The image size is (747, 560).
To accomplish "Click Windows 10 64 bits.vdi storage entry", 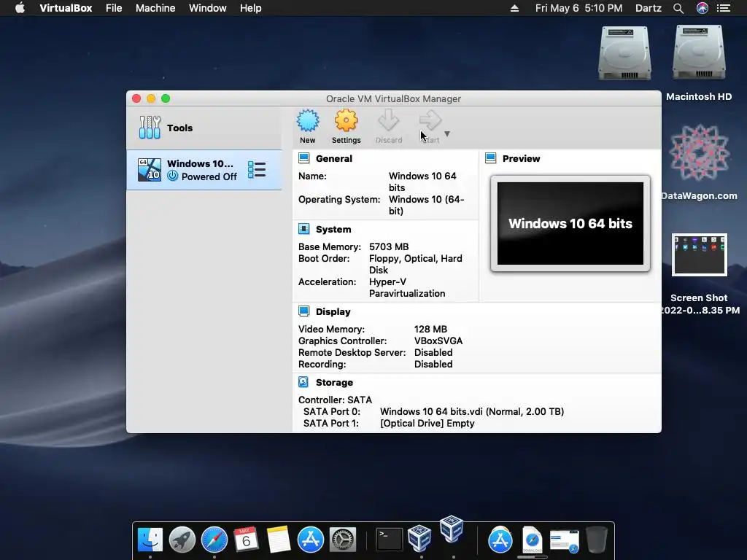I will pyautogui.click(x=472, y=411).
